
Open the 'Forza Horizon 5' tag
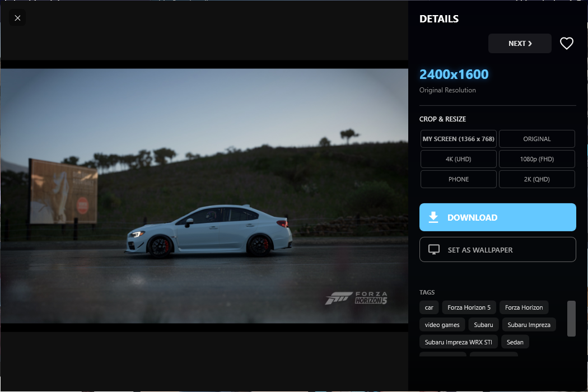(469, 307)
